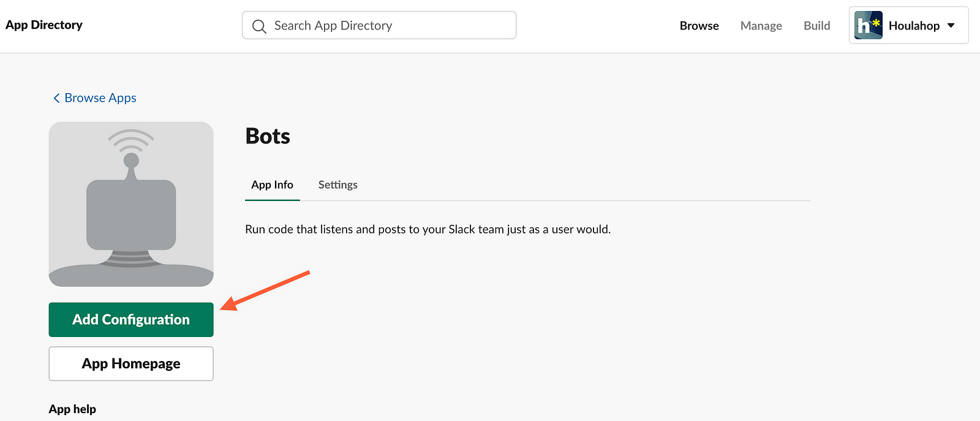Click the Houlahop workspace logo icon
The image size is (980, 421).
tap(868, 25)
